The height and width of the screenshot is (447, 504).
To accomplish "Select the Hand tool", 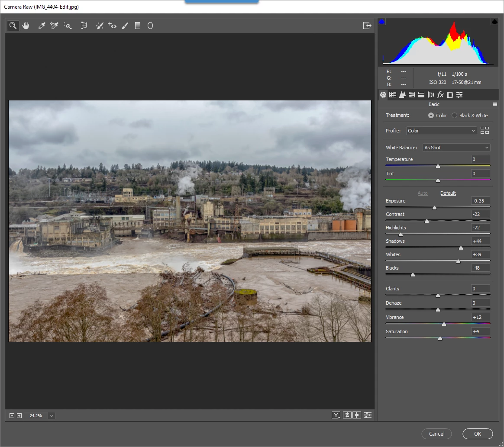I will [x=26, y=26].
